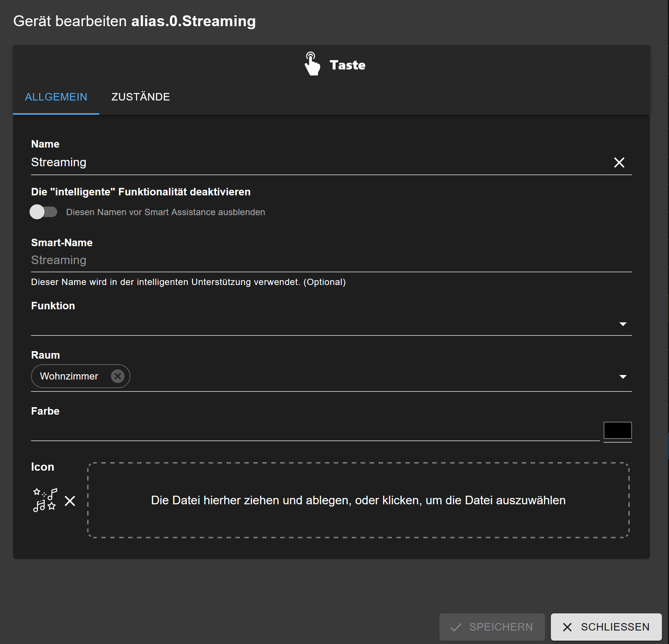Click the Taste hand-tap device icon

click(x=312, y=64)
